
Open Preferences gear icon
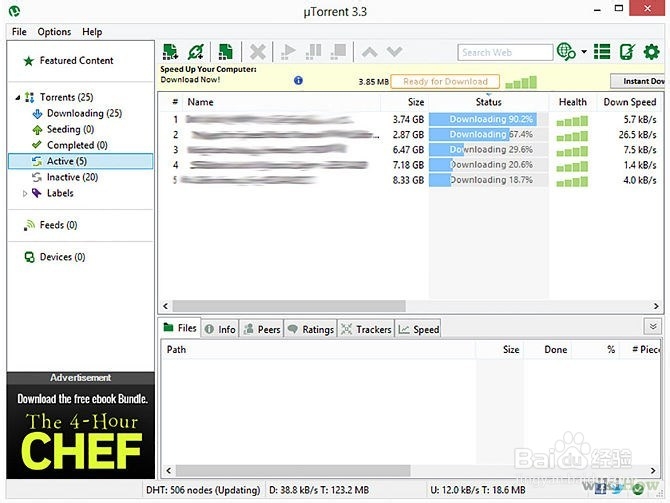click(651, 52)
